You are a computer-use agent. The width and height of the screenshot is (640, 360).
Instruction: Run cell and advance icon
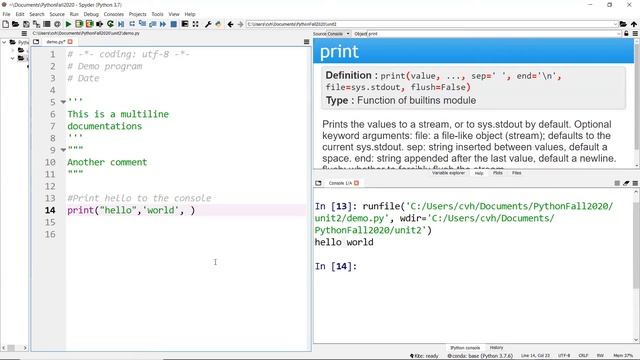[x=89, y=24]
